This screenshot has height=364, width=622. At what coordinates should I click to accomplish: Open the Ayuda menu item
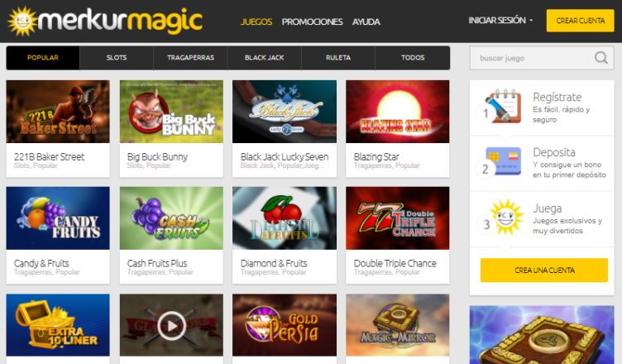point(366,22)
